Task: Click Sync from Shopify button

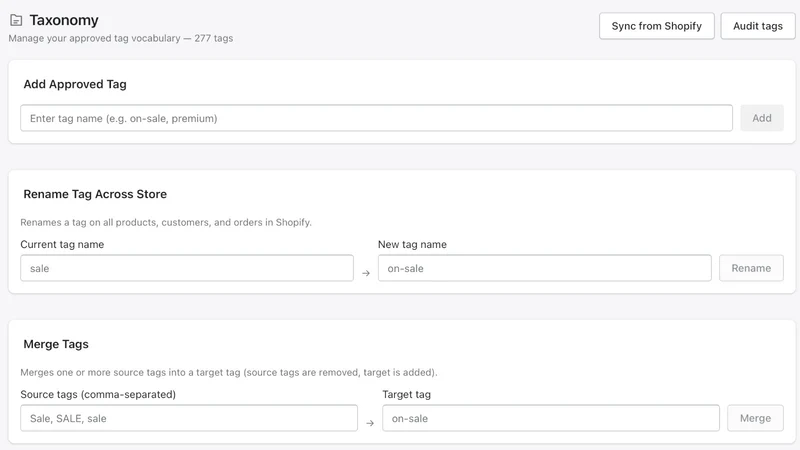Action: [x=657, y=26]
